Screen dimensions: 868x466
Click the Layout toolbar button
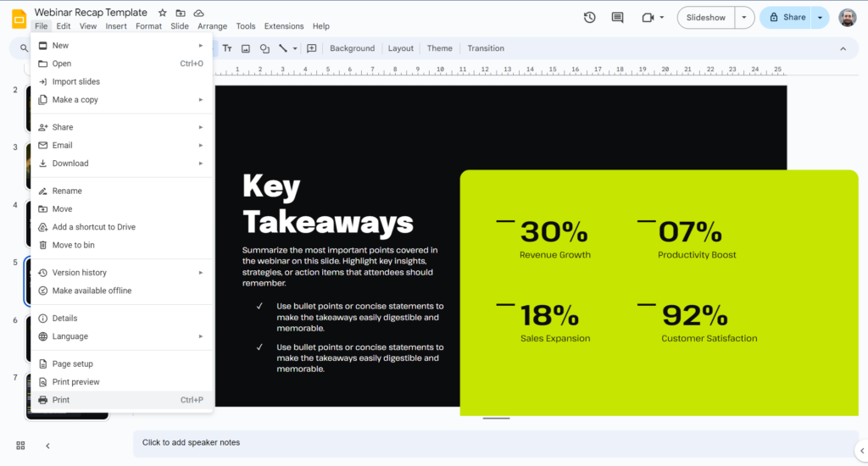(400, 48)
